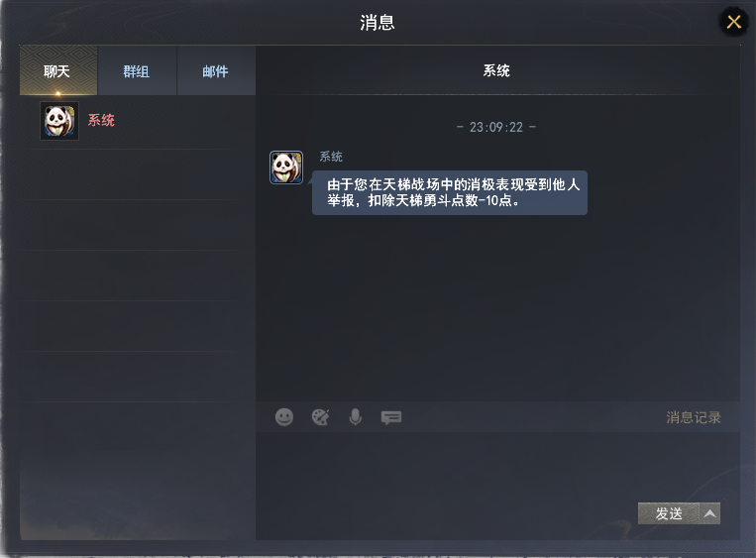Click the paint palette icon
Viewport: 756px width, 558px height.
coord(320,417)
